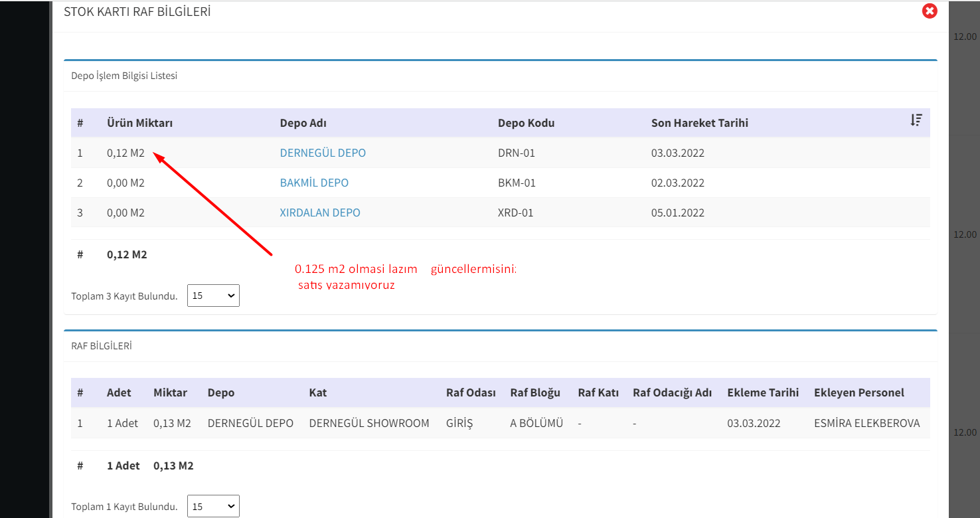Click the 05.01.2022 date in XIRDALAN row
980x518 pixels.
tap(678, 213)
